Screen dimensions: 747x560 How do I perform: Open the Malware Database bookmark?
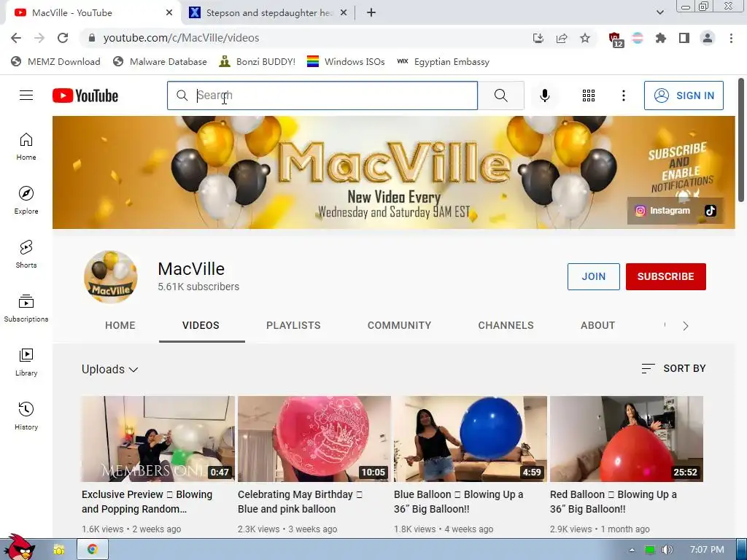pyautogui.click(x=160, y=61)
